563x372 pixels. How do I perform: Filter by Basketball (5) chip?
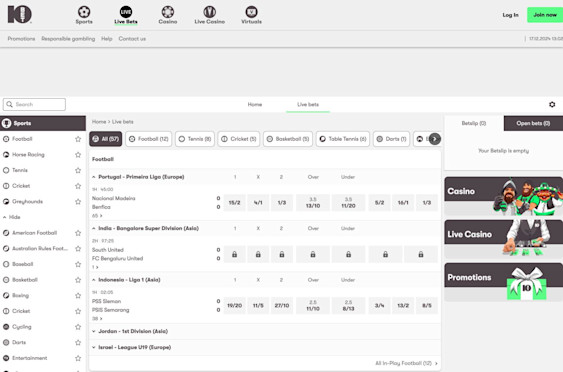(288, 139)
